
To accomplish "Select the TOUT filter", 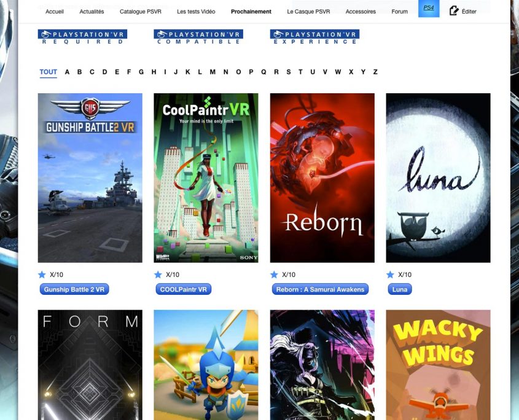I will (x=49, y=72).
